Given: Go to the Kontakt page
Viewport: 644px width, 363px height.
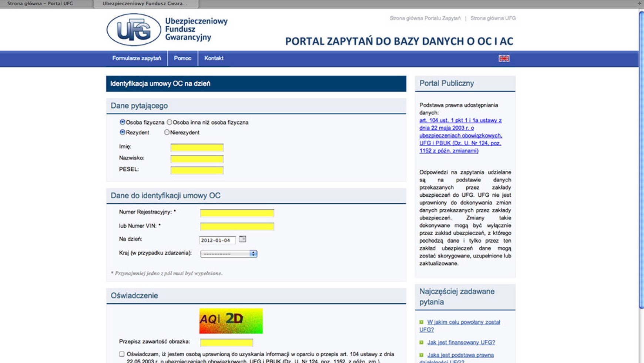Looking at the screenshot, I should 214,58.
